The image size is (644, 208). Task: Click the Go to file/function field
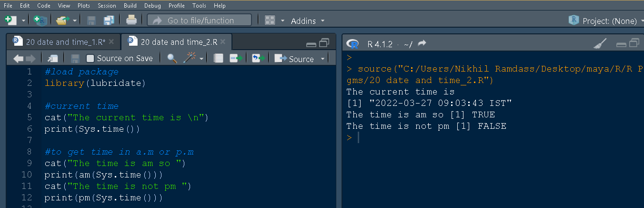pos(200,21)
